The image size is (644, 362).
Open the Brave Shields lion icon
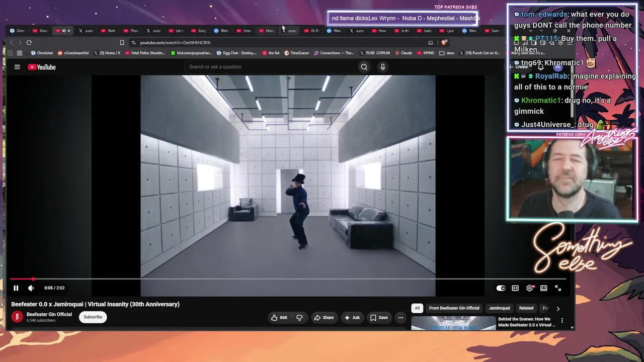[444, 43]
